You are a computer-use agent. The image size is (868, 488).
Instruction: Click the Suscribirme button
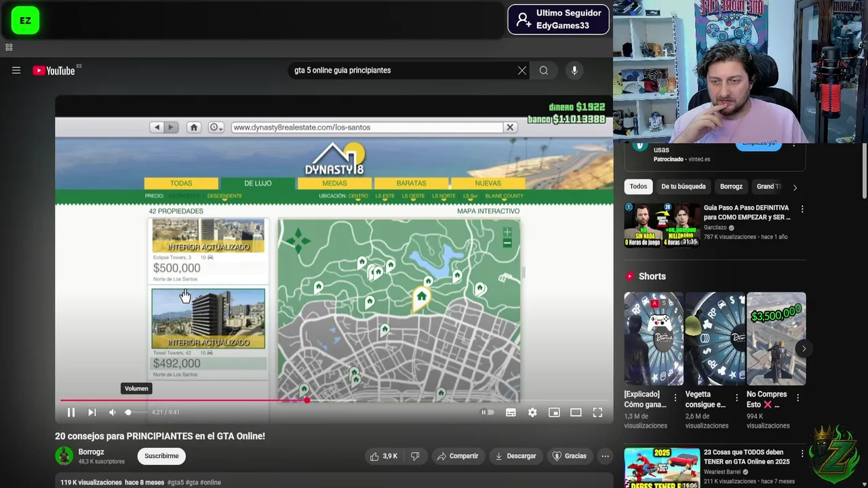[161, 456]
